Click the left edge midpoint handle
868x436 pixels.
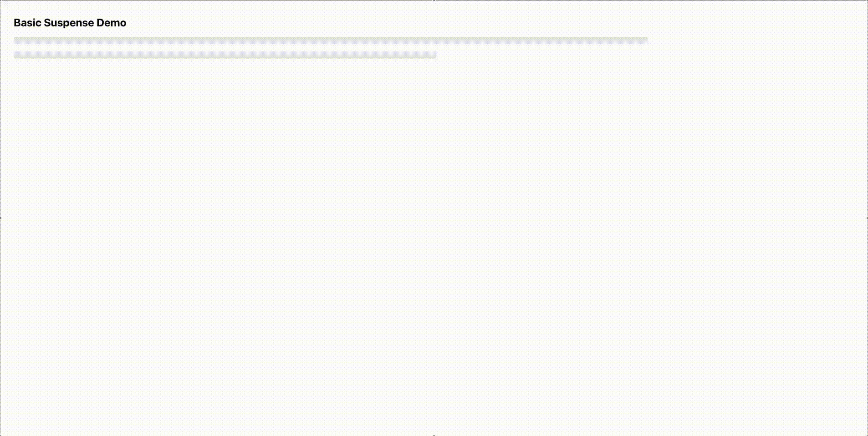tap(1, 218)
